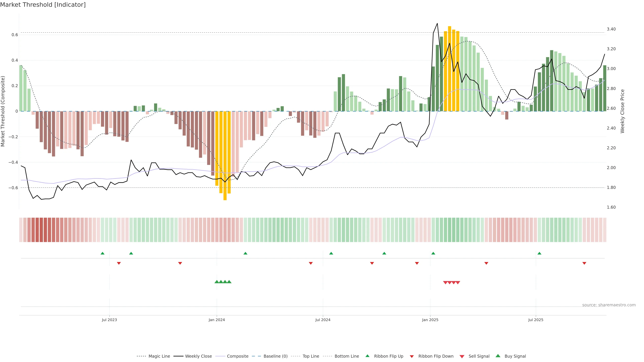Click the Market Threshold [Indicator] title

[43, 5]
